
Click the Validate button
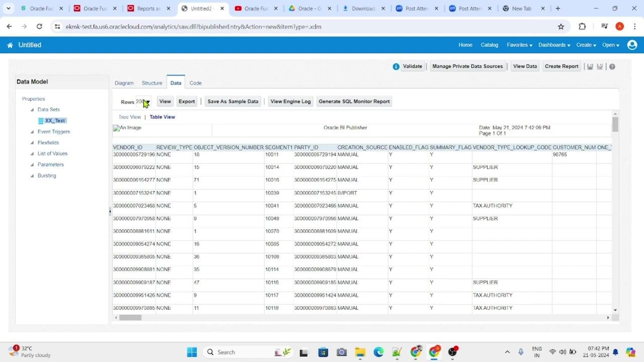413,66
